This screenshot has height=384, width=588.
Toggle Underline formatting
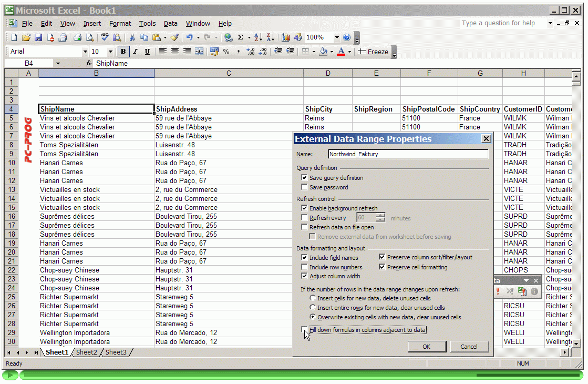[147, 52]
